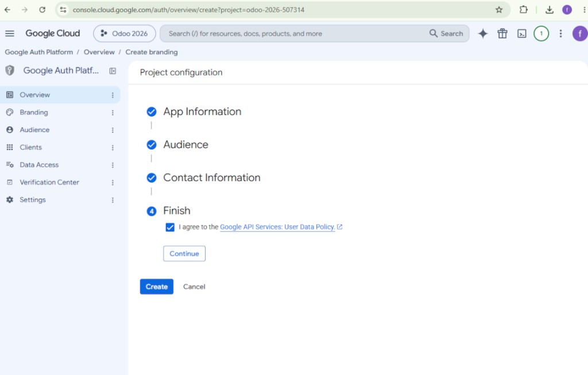Click Cancel to discard the configuration
Screen dimensions: 588x375
(x=194, y=287)
